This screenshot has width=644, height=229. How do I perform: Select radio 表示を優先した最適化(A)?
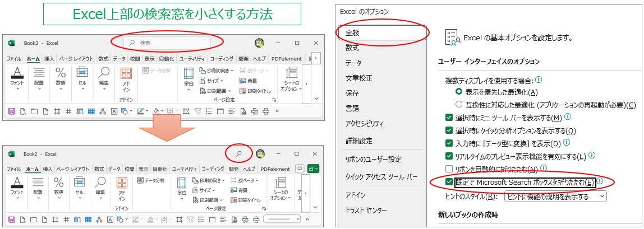(459, 92)
